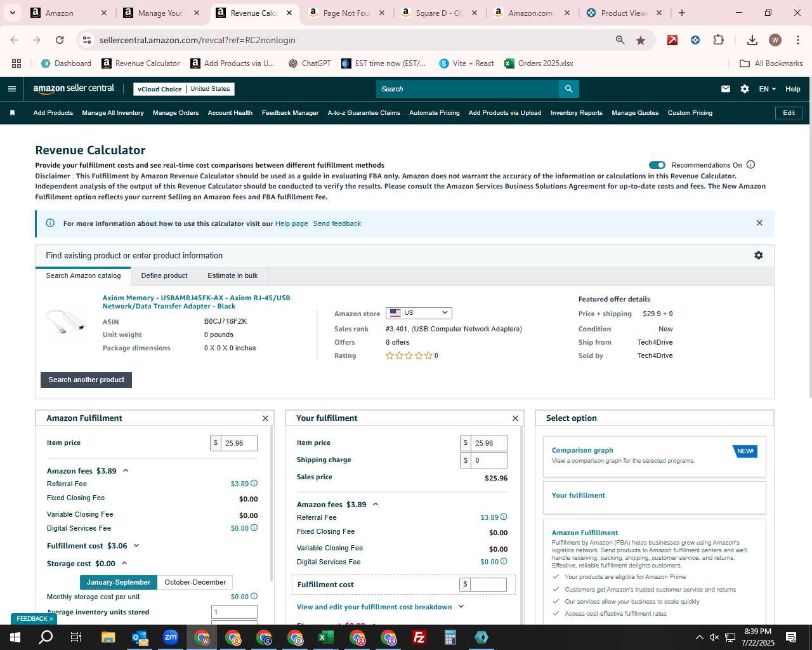Collapse Amazon fees in Your fulfillment panel

click(376, 504)
